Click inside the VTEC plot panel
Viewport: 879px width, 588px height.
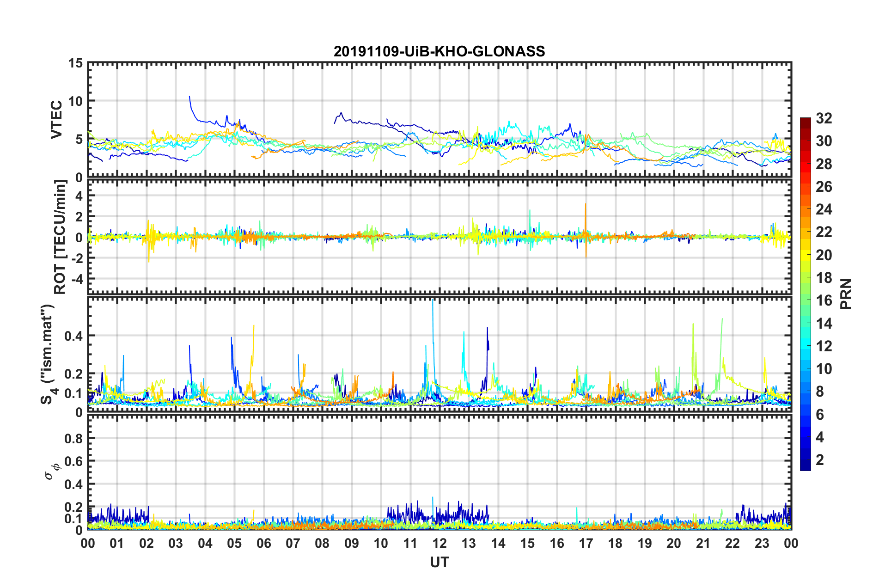pos(439,120)
